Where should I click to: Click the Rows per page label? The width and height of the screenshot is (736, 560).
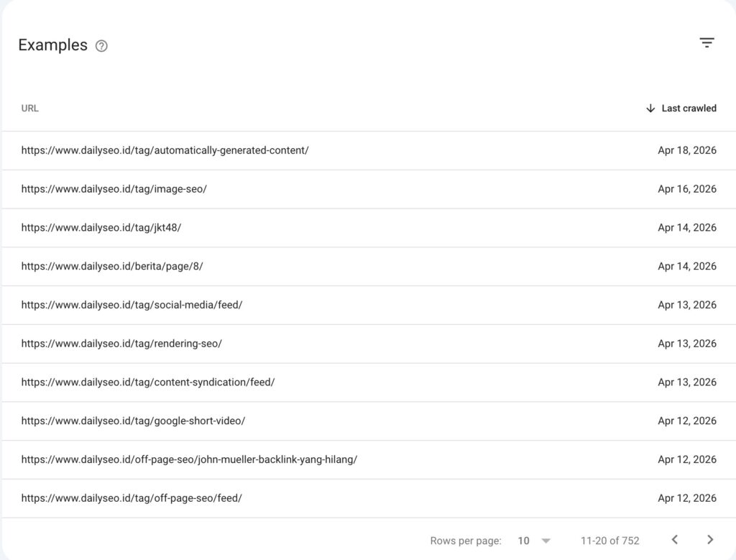pyautogui.click(x=466, y=541)
